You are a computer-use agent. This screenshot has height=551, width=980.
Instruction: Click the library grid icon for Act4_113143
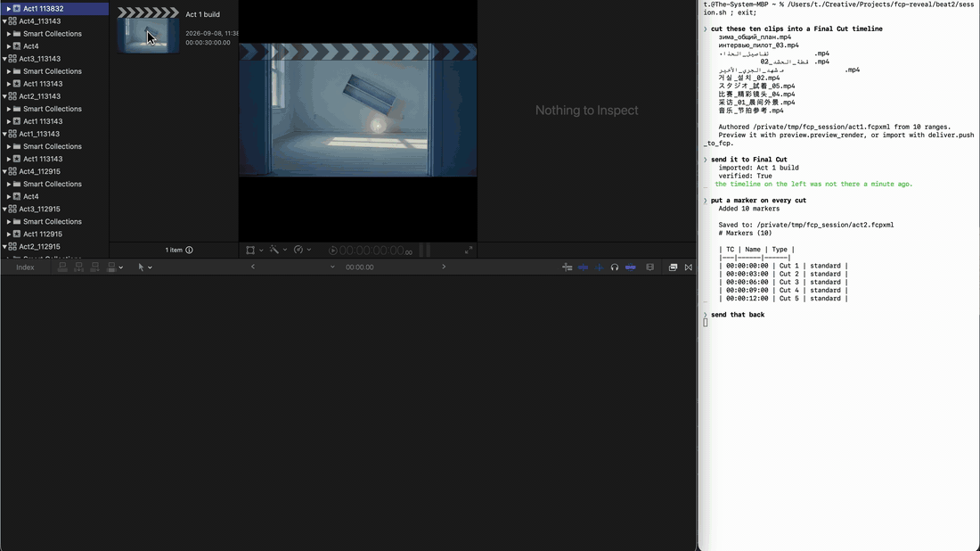[12, 21]
